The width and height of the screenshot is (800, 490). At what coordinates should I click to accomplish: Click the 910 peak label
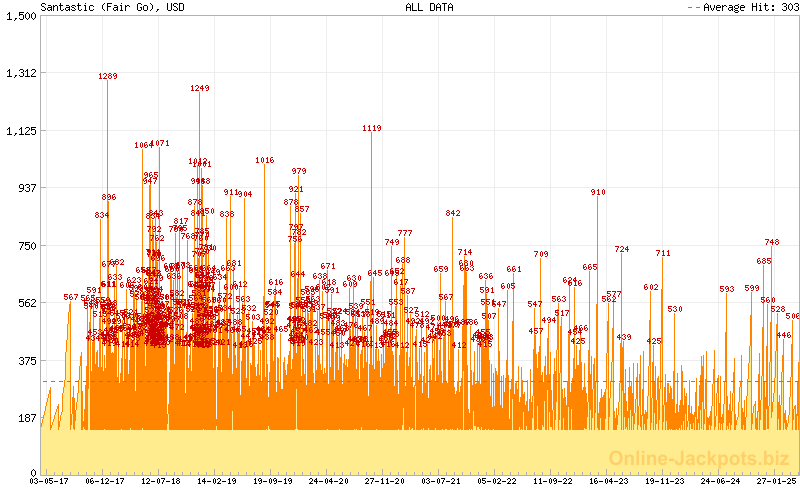click(x=598, y=192)
